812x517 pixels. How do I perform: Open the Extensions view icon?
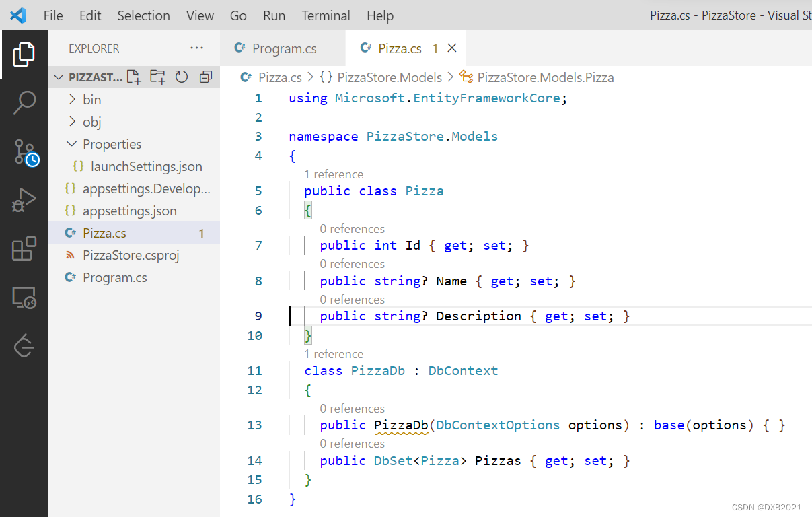tap(24, 248)
